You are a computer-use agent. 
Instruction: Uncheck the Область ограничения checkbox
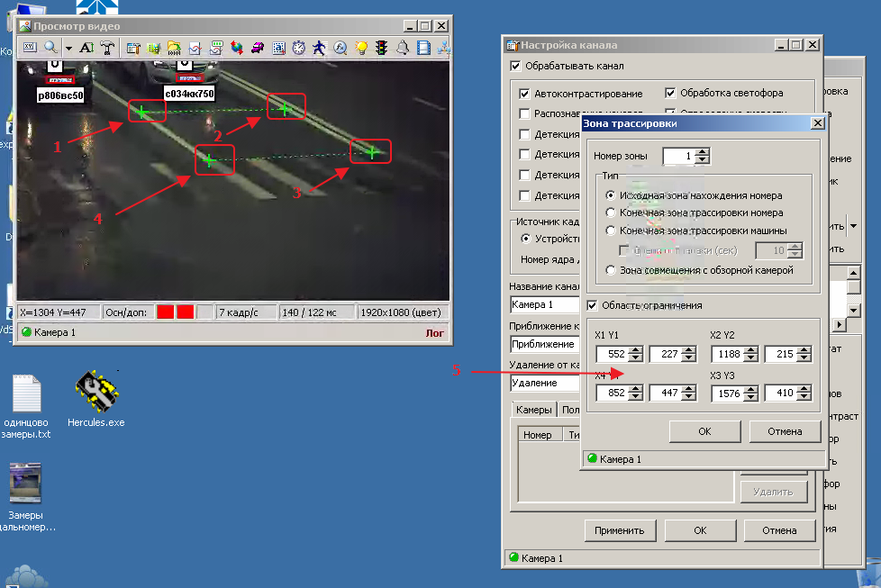click(593, 305)
